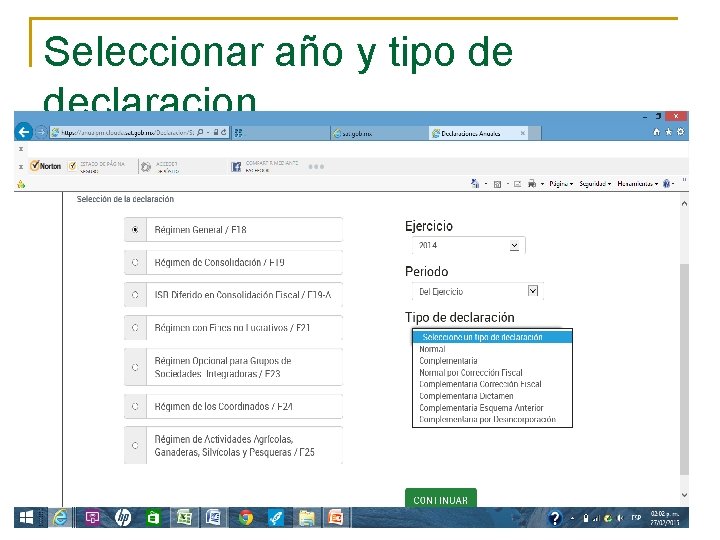Viewport: 720px width, 540px height.
Task: Select Régimen Opcional para Grupos de Sociedades radio
Action: 135,367
